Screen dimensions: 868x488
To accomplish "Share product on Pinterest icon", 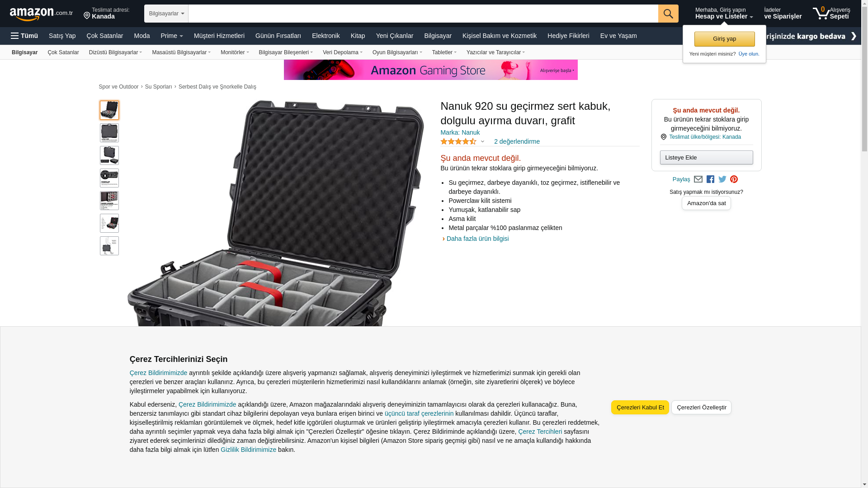I will coord(734,179).
